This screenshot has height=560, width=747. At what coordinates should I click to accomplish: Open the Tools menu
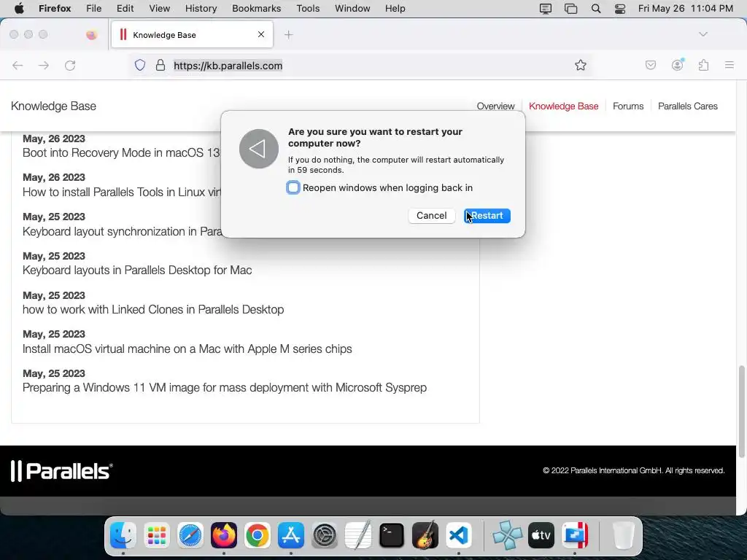coord(308,8)
